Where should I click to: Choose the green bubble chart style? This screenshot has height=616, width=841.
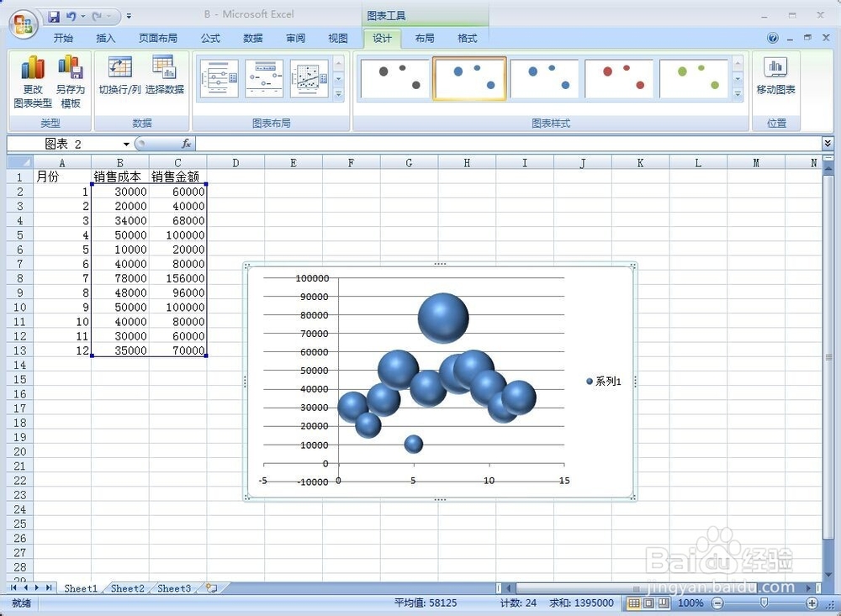pyautogui.click(x=694, y=79)
